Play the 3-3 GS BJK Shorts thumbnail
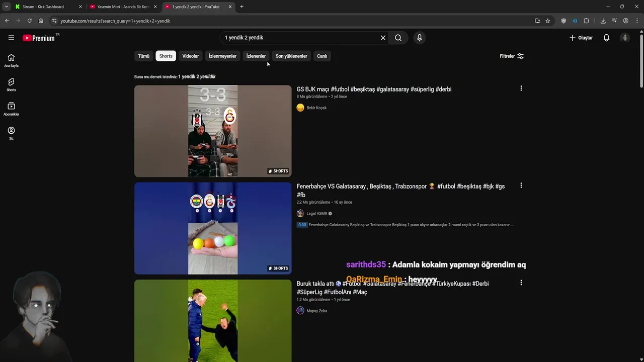This screenshot has width=644, height=362. tap(213, 131)
